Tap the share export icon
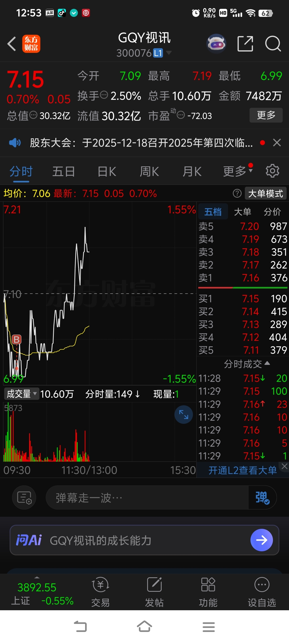 click(245, 44)
